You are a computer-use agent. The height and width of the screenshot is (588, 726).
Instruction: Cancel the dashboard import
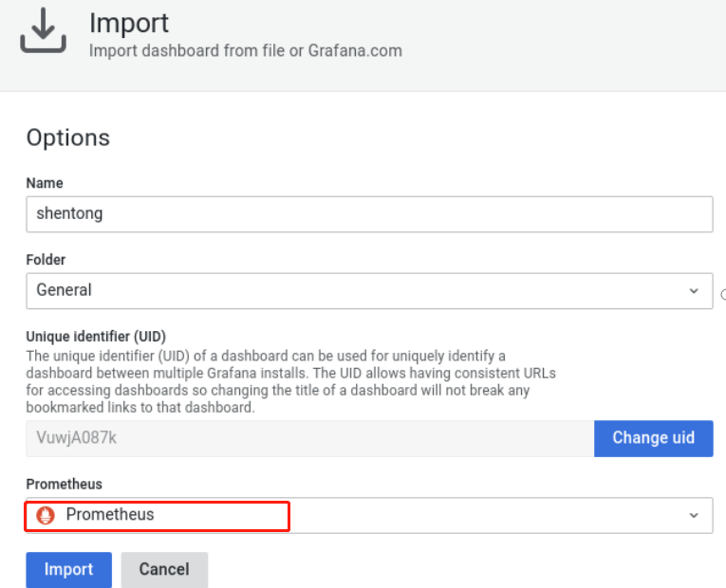click(x=164, y=569)
